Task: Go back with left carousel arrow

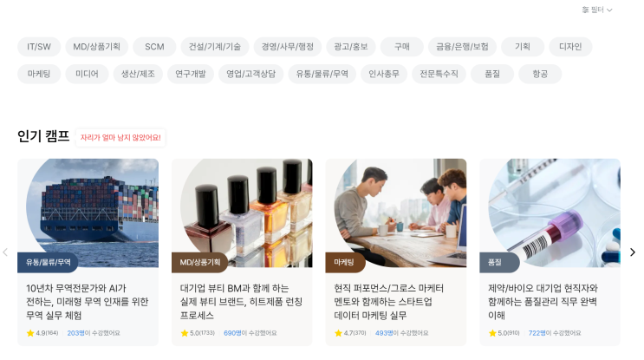Action: point(5,252)
